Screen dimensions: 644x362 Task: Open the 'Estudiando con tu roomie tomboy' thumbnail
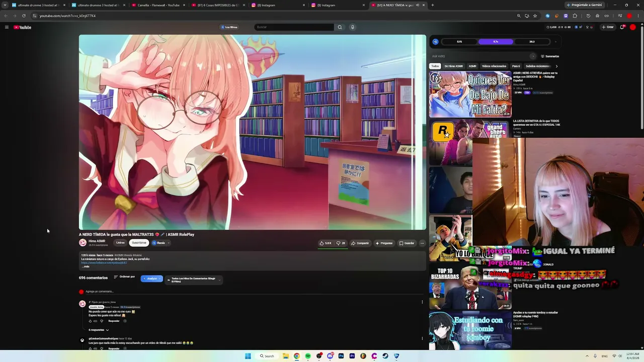pyautogui.click(x=470, y=330)
